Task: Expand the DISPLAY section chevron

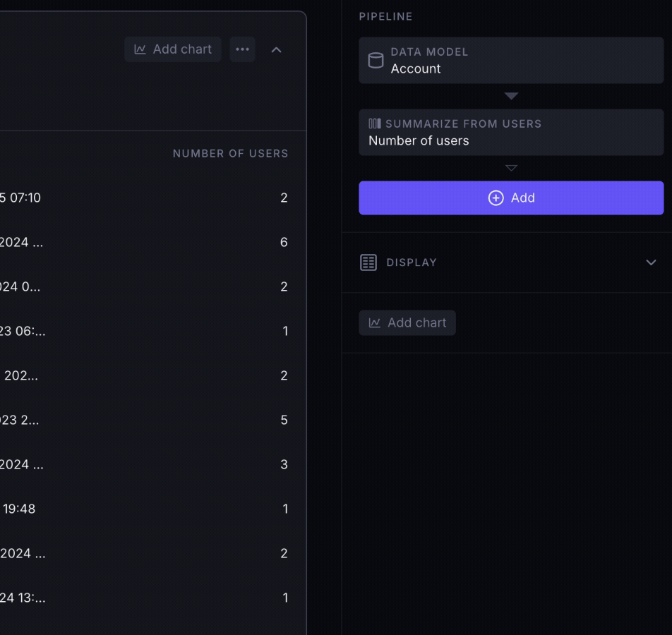Action: [x=651, y=262]
